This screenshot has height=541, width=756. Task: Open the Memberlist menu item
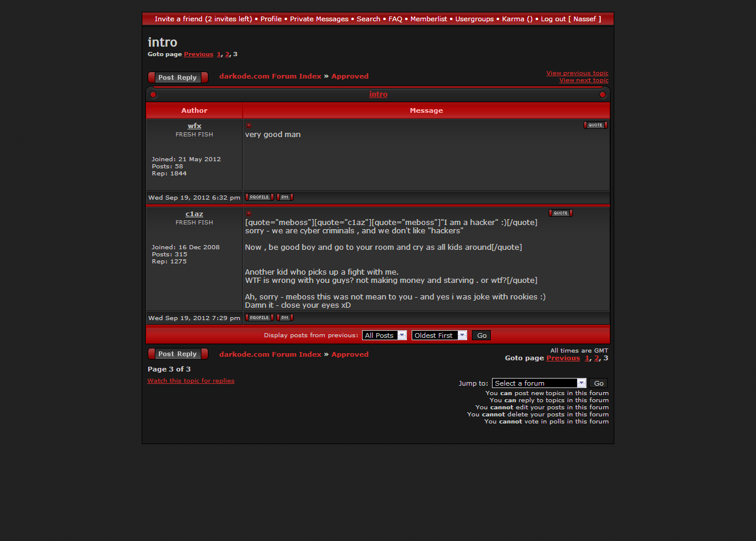pyautogui.click(x=428, y=19)
